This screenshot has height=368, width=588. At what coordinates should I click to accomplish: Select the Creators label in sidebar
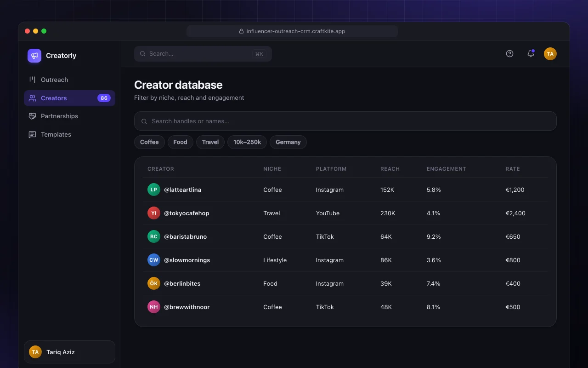click(54, 98)
